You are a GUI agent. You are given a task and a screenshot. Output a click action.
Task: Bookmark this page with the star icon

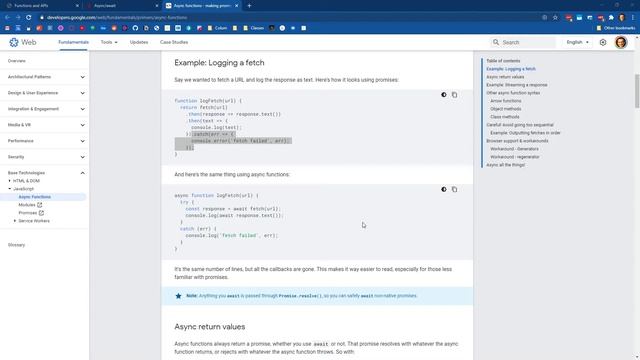[555, 18]
